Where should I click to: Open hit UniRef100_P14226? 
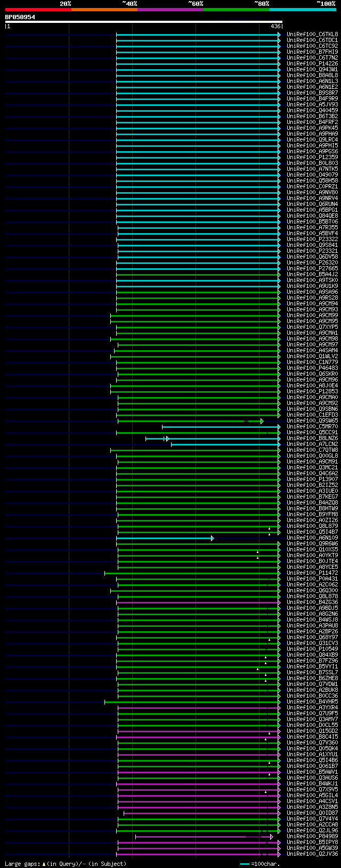312,64
